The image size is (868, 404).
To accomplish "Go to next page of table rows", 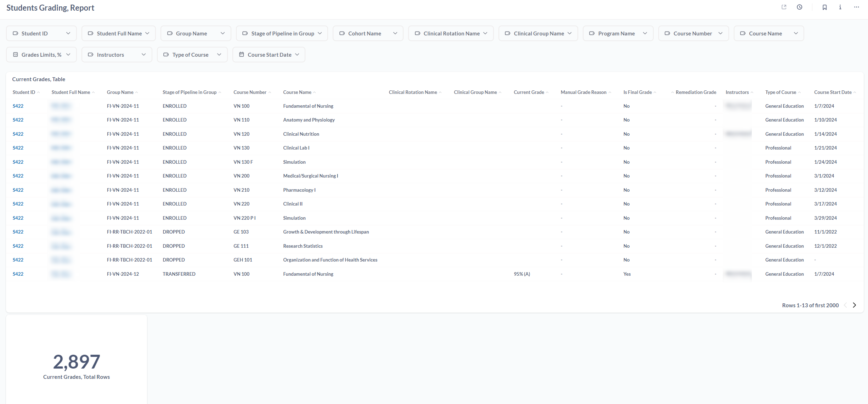I will coord(854,305).
